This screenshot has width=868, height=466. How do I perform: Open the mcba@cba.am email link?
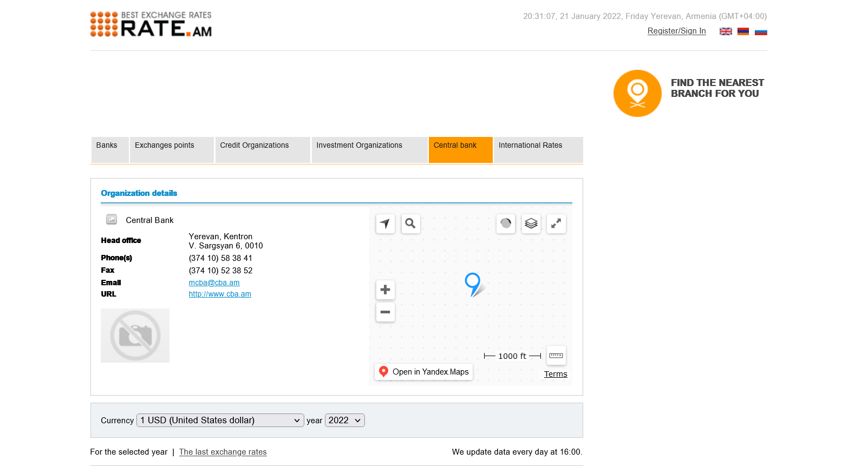click(x=214, y=283)
